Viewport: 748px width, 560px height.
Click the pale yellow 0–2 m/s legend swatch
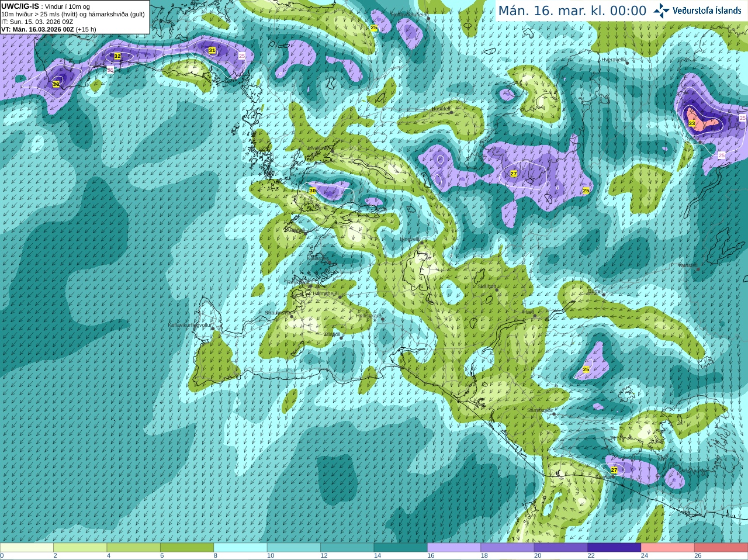pos(27,548)
